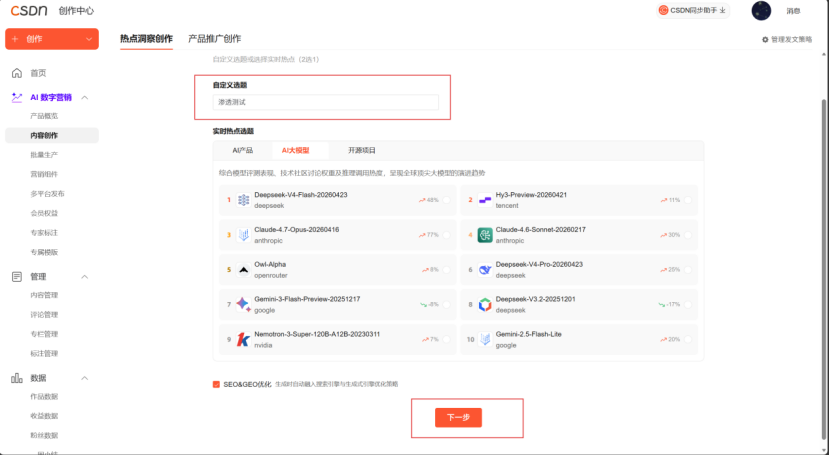Open the 创作 dropdown arrow
This screenshot has width=829, height=456.
[88, 39]
